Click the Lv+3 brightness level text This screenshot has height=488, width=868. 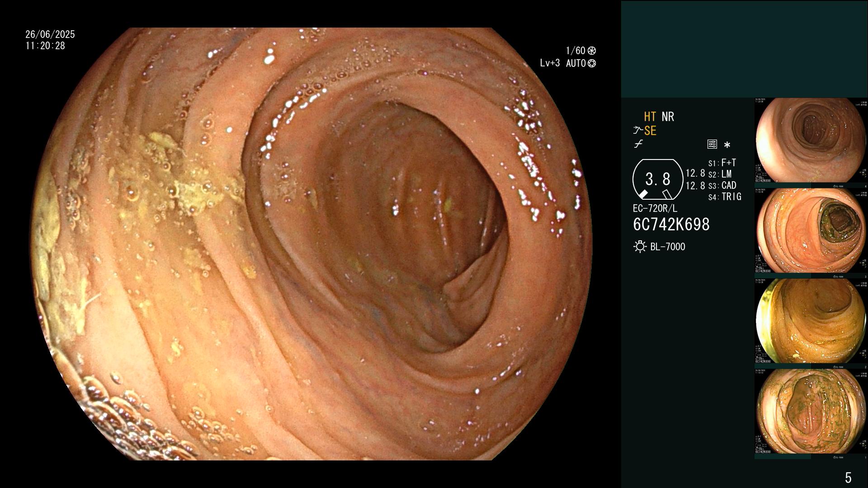[x=550, y=63]
